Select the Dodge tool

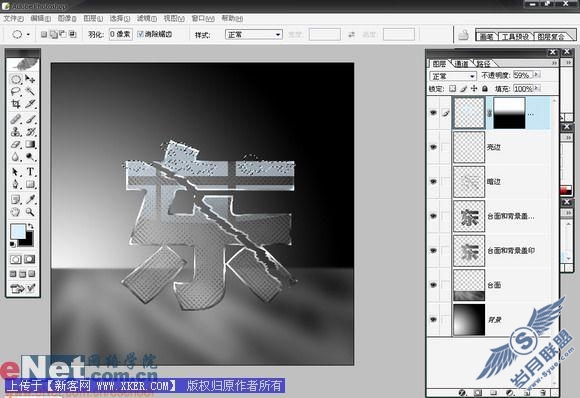tap(30, 157)
